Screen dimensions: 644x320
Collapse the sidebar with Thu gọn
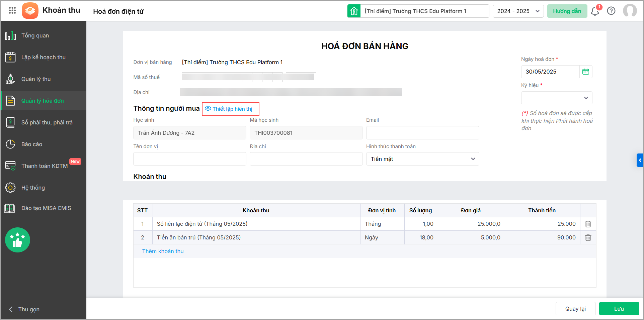pos(24,309)
